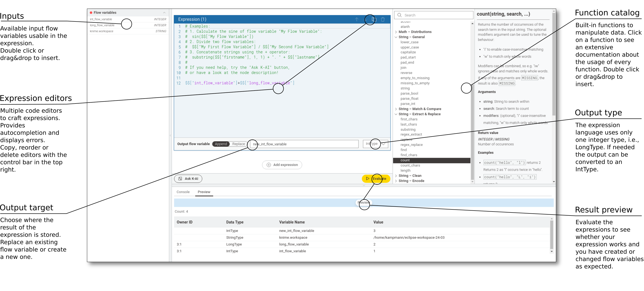
Task: Click the down arrow of the description scrollbar
Action: pos(554,182)
